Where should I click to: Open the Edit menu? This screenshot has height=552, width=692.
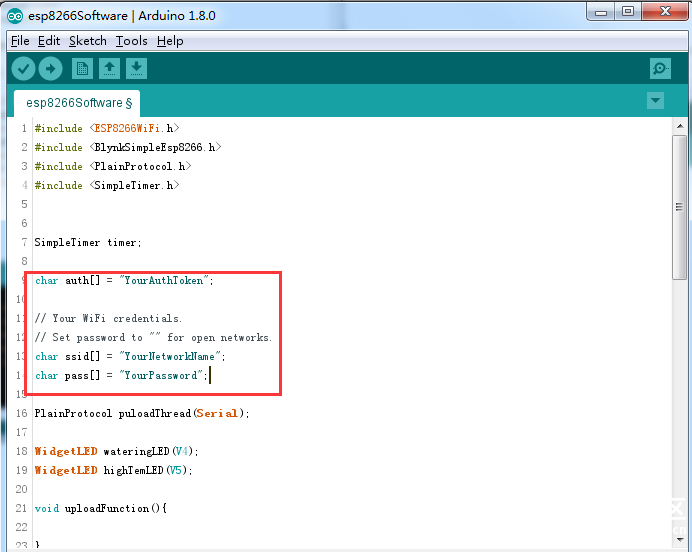pyautogui.click(x=49, y=41)
